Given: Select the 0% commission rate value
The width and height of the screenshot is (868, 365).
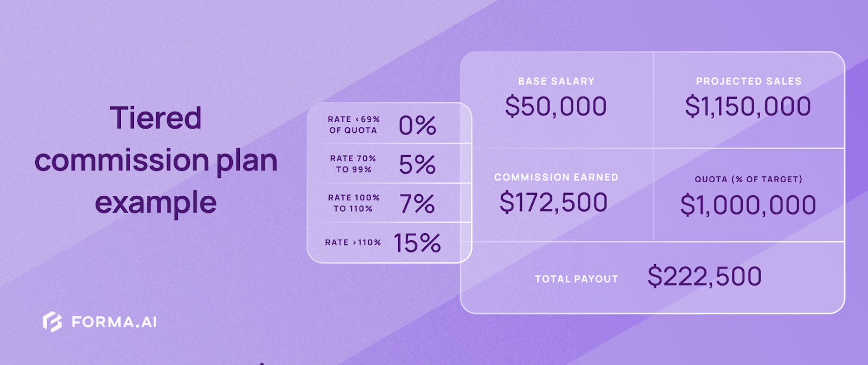Looking at the screenshot, I should click(x=417, y=126).
